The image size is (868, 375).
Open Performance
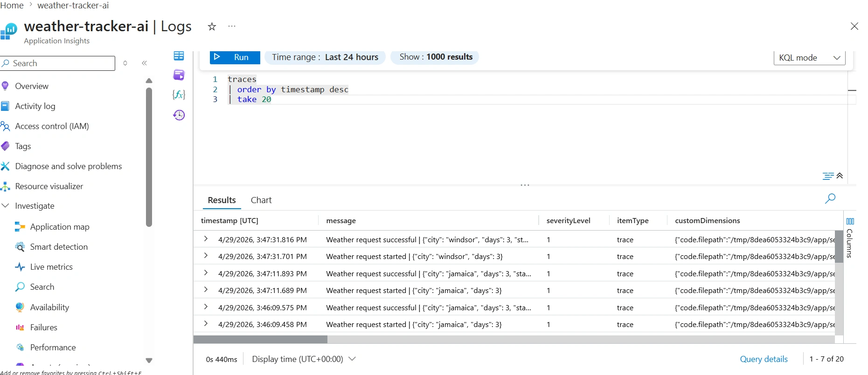53,348
